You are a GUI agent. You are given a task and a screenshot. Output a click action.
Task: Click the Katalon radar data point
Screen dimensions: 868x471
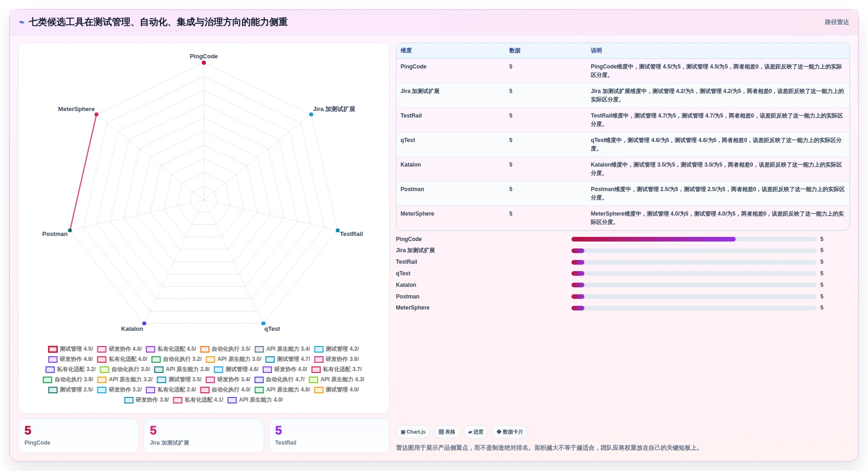click(x=144, y=323)
